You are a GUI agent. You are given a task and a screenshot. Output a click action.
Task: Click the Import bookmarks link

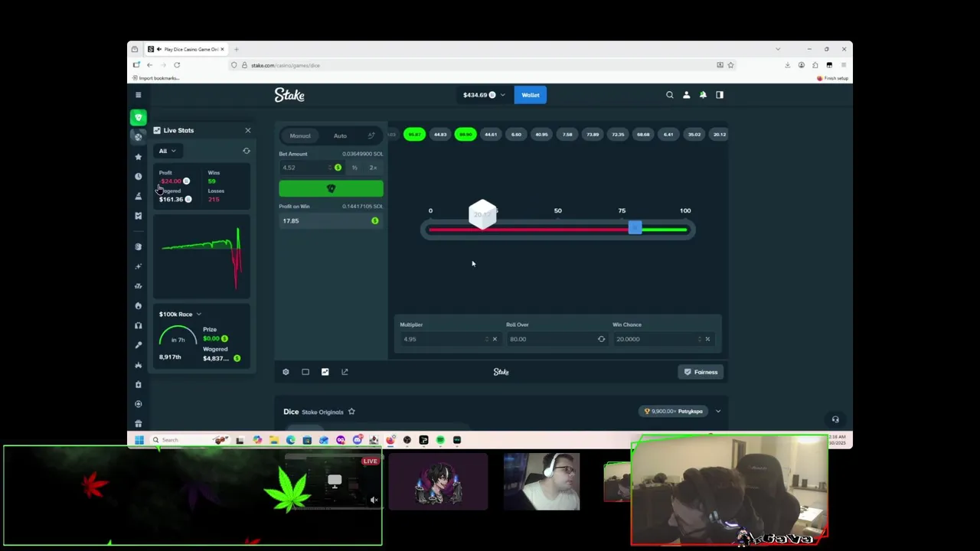(x=157, y=78)
